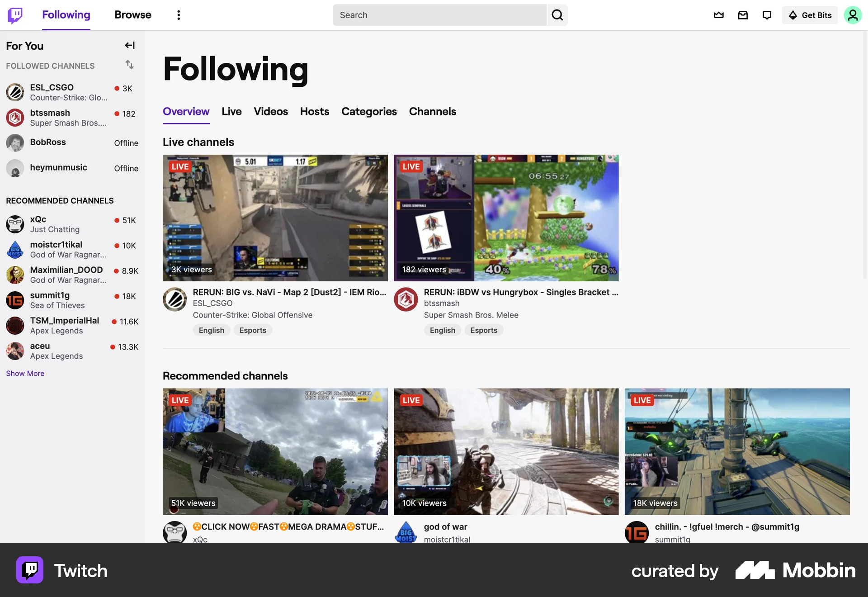Viewport: 868px width, 597px height.
Task: Collapse the For You sidebar
Action: pyautogui.click(x=130, y=45)
